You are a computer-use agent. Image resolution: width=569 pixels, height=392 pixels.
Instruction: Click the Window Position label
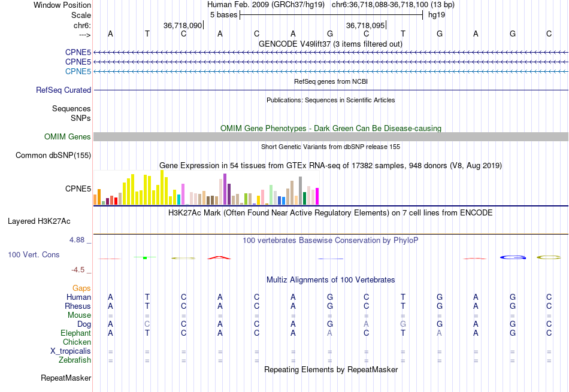pos(62,5)
